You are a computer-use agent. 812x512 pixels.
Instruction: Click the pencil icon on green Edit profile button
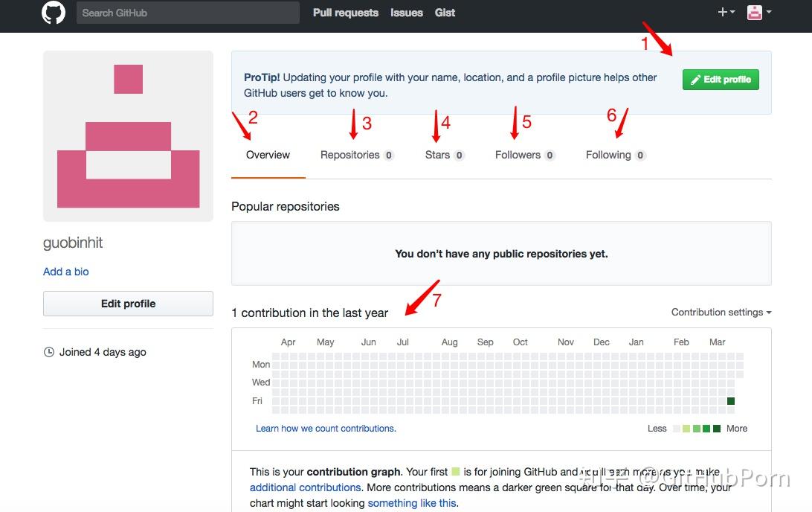[696, 79]
